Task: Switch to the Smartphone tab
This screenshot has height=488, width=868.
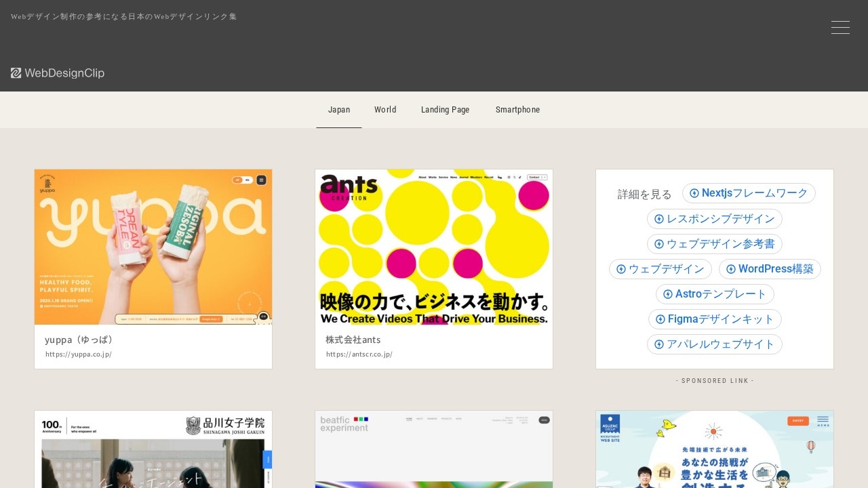Action: (518, 110)
